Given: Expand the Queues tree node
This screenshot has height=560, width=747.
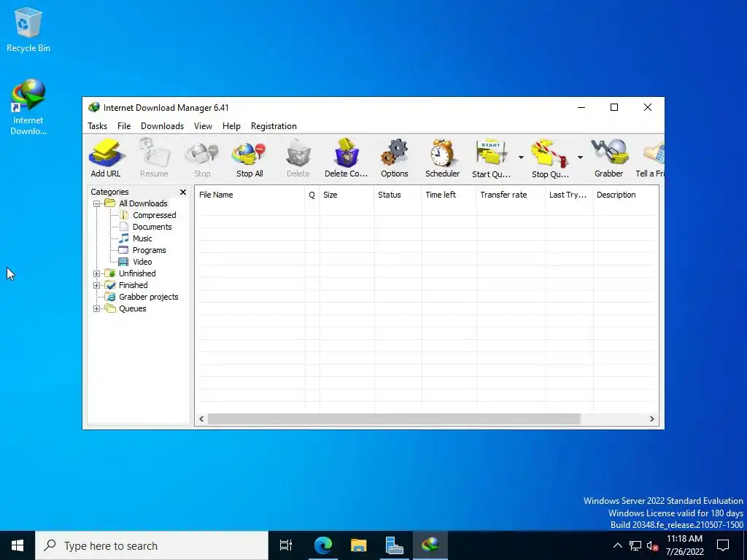Looking at the screenshot, I should click(97, 308).
